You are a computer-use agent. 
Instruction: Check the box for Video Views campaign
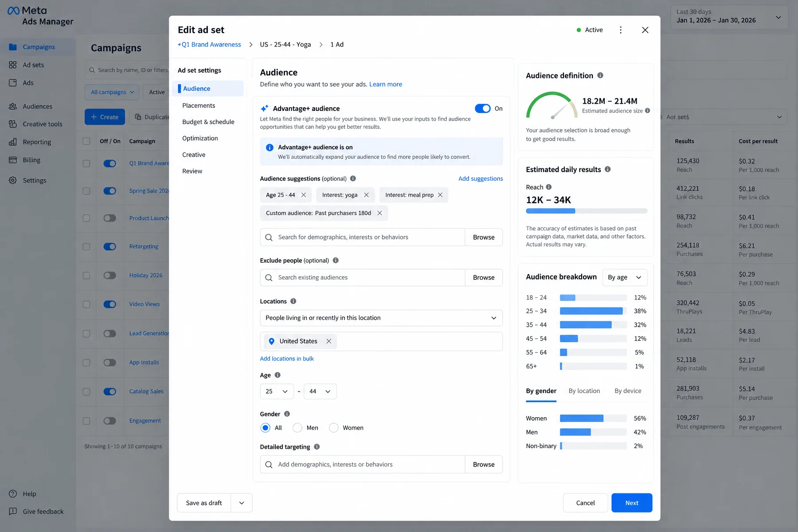[86, 305]
